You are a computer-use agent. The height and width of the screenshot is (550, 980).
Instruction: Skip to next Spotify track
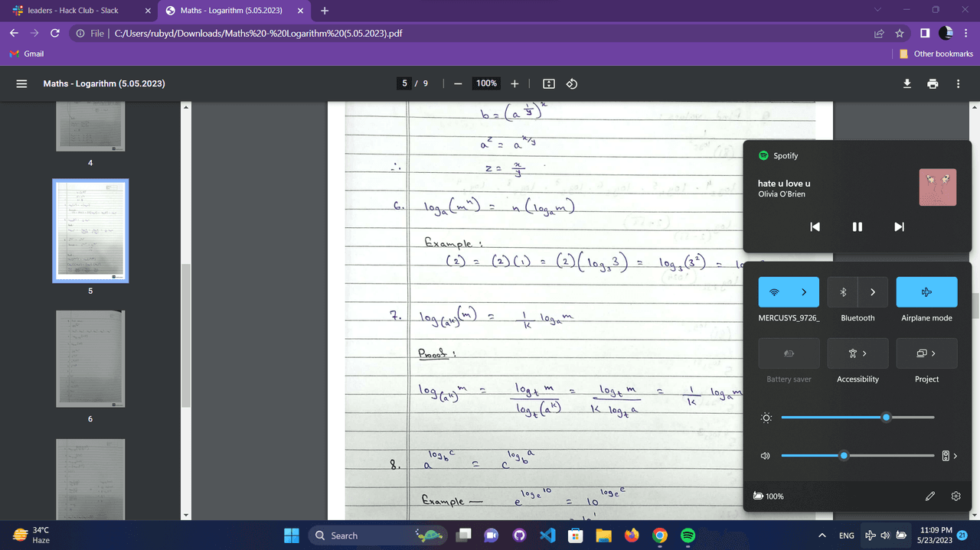click(899, 226)
